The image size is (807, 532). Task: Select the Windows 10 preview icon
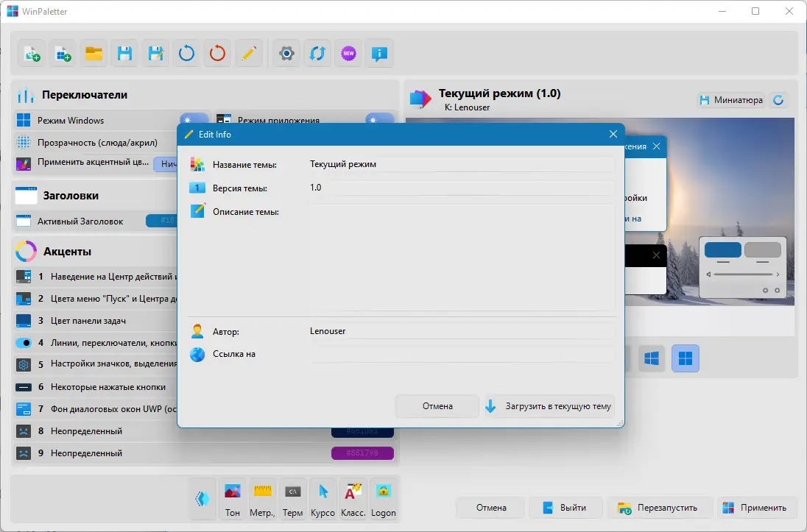[652, 358]
